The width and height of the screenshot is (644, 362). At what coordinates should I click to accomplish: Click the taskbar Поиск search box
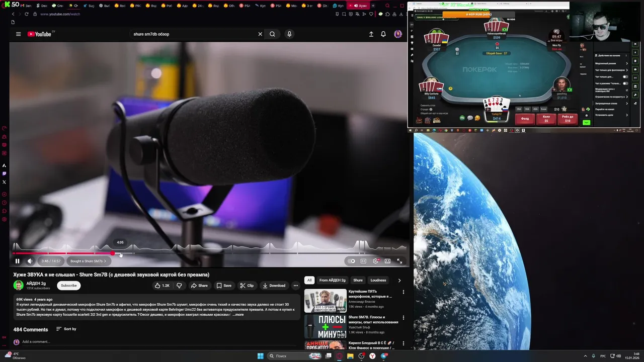[x=294, y=356]
